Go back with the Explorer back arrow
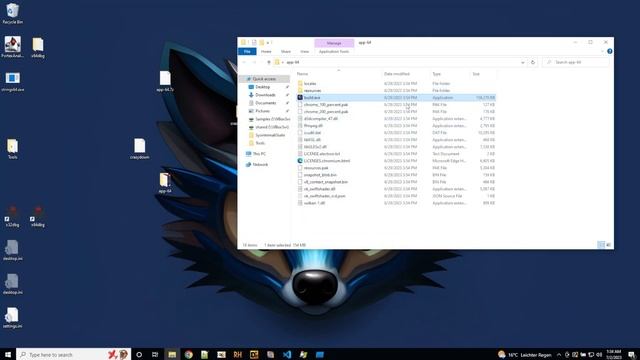Viewport: 640px width, 360px height. click(x=244, y=62)
